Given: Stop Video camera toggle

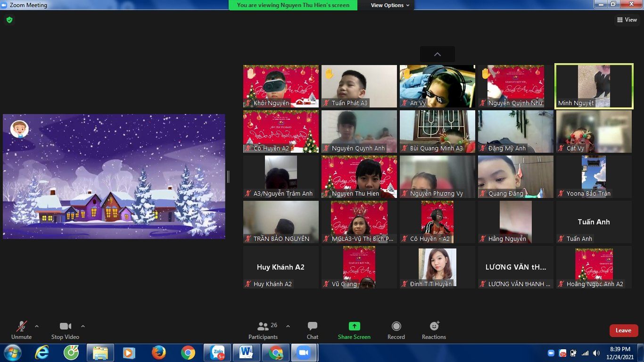Looking at the screenshot, I should [x=65, y=330].
